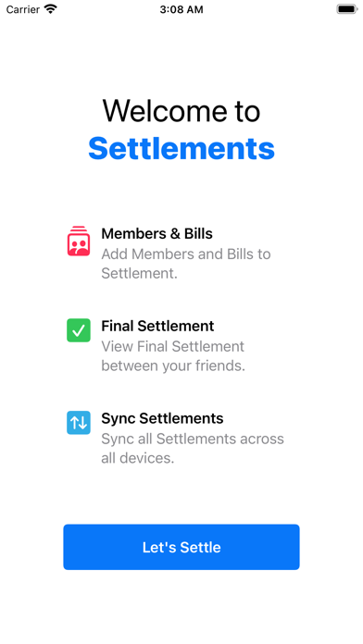Tap the Let's Settle button

coord(181,547)
